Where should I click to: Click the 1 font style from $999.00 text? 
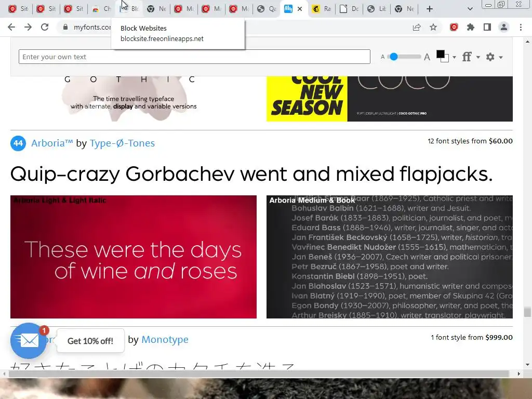[x=472, y=337]
